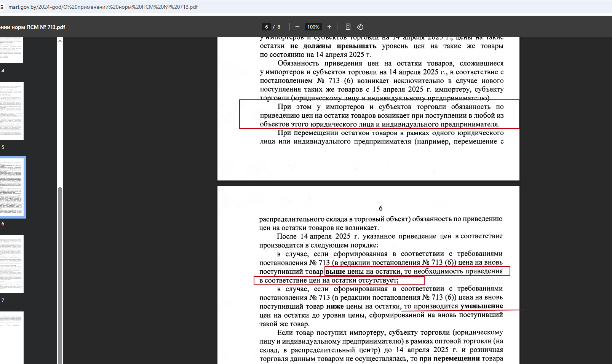The width and height of the screenshot is (612, 364).
Task: Click the page number field showing 6
Action: click(x=267, y=27)
